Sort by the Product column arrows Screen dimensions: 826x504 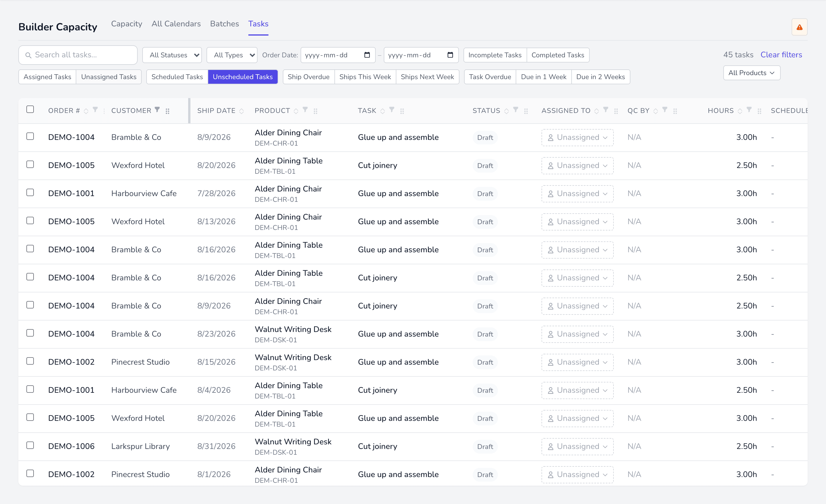pos(296,111)
